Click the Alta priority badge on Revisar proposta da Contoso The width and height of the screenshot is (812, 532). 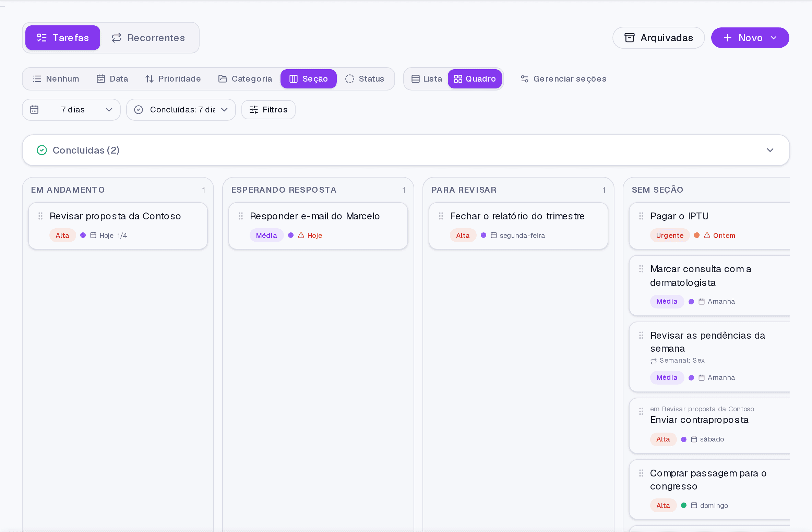[62, 235]
